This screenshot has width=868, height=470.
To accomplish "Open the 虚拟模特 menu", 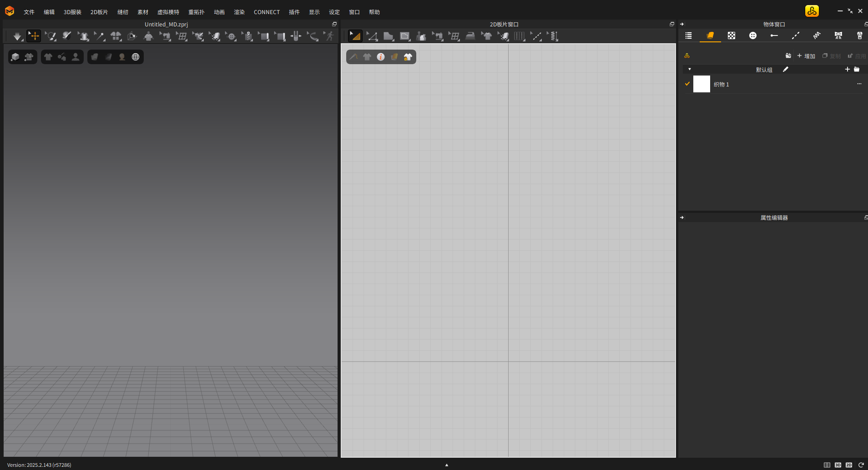I will (167, 12).
